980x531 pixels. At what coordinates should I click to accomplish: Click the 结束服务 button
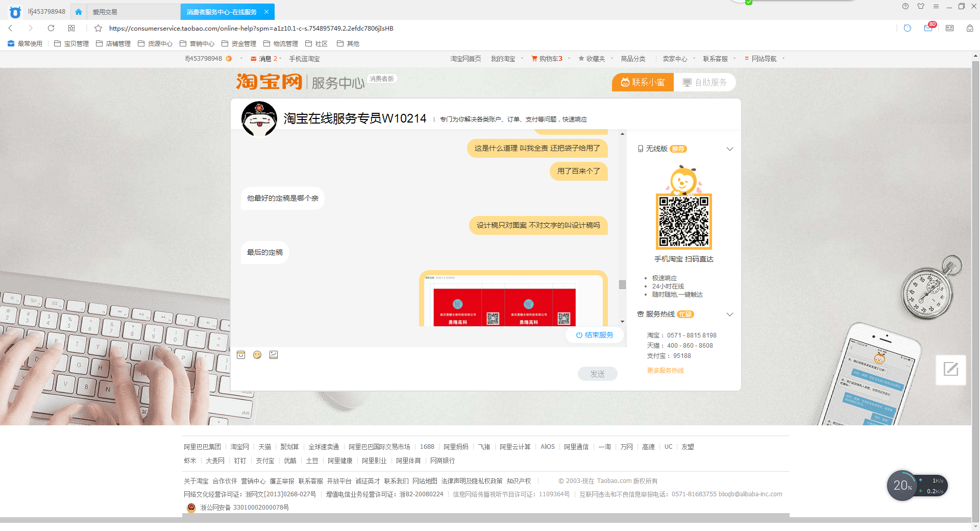click(595, 335)
